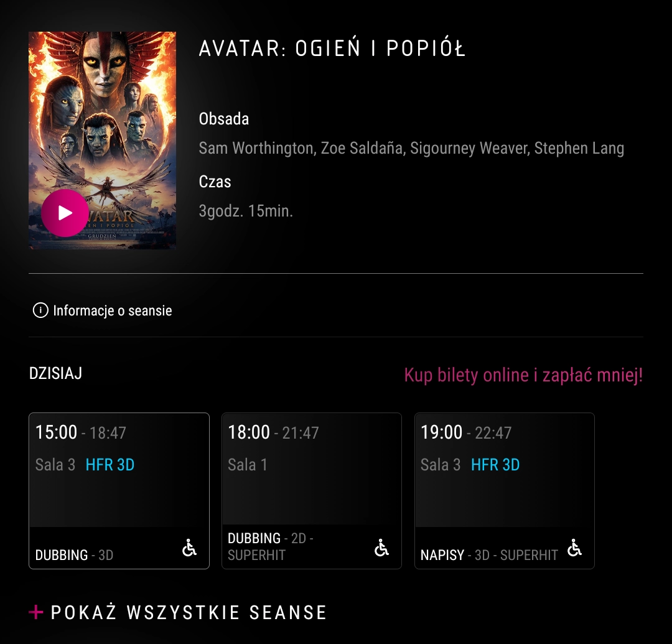Screen dimensions: 672x644
Task: Select the 19:00 showtime start time
Action: pyautogui.click(x=441, y=432)
